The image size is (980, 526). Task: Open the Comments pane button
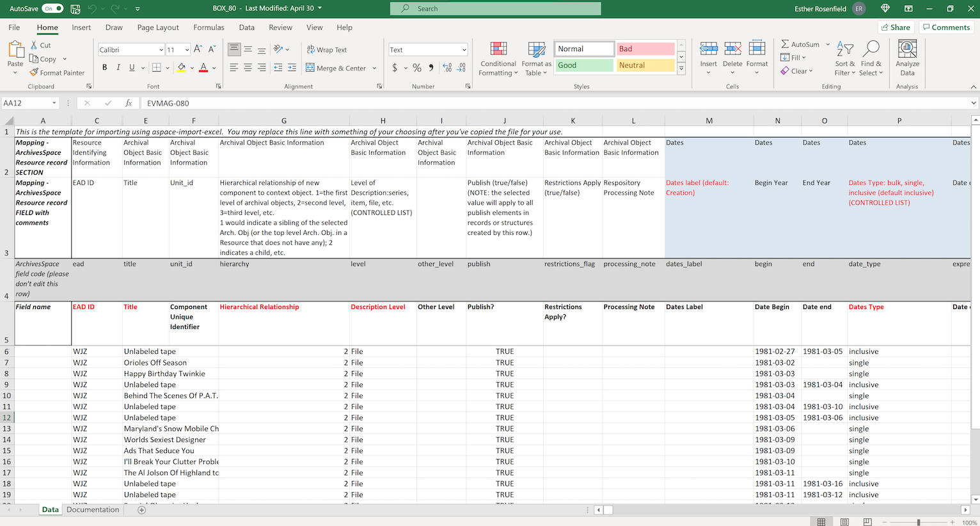(945, 28)
